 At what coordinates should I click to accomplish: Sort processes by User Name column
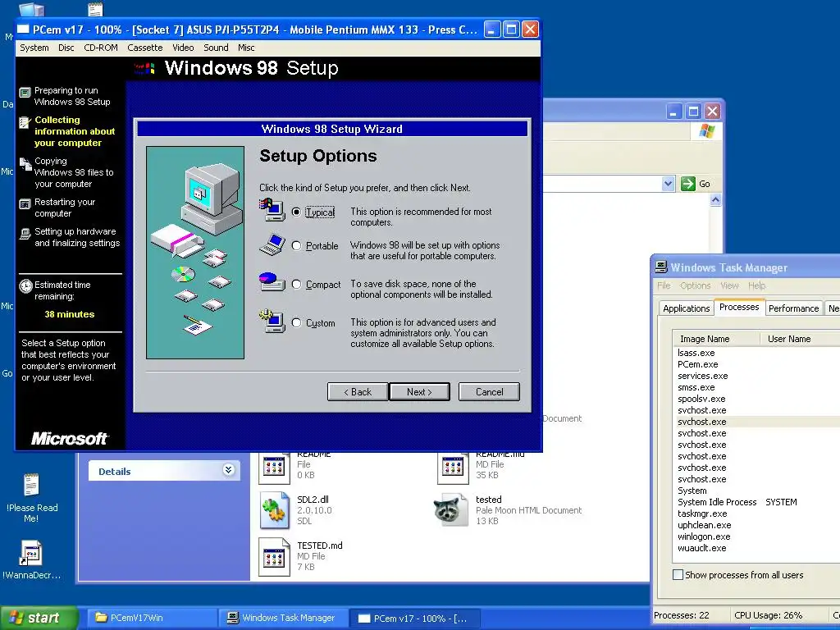pyautogui.click(x=800, y=339)
